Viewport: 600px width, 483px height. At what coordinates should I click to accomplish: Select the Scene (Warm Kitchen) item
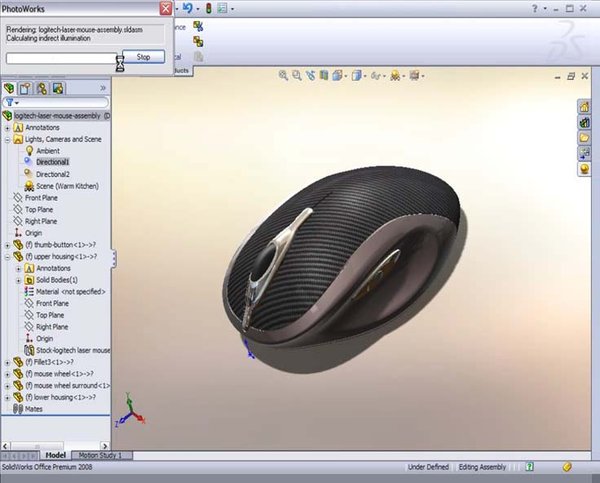coord(67,186)
